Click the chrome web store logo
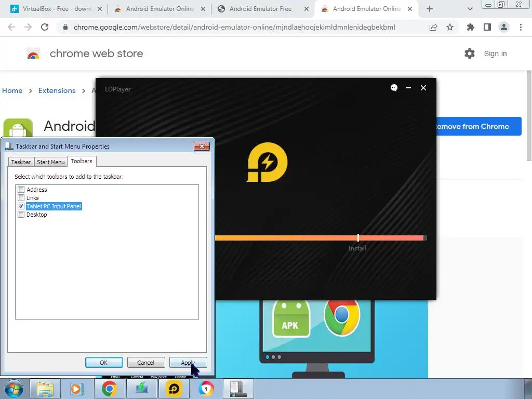Image resolution: width=532 pixels, height=399 pixels. click(x=33, y=54)
